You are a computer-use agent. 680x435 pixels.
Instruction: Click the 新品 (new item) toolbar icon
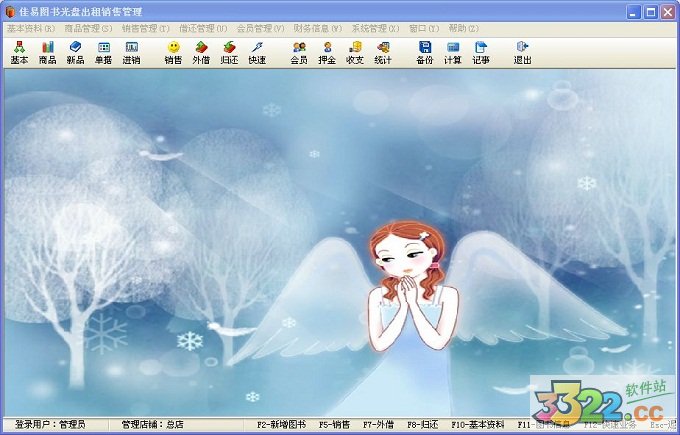click(x=75, y=52)
